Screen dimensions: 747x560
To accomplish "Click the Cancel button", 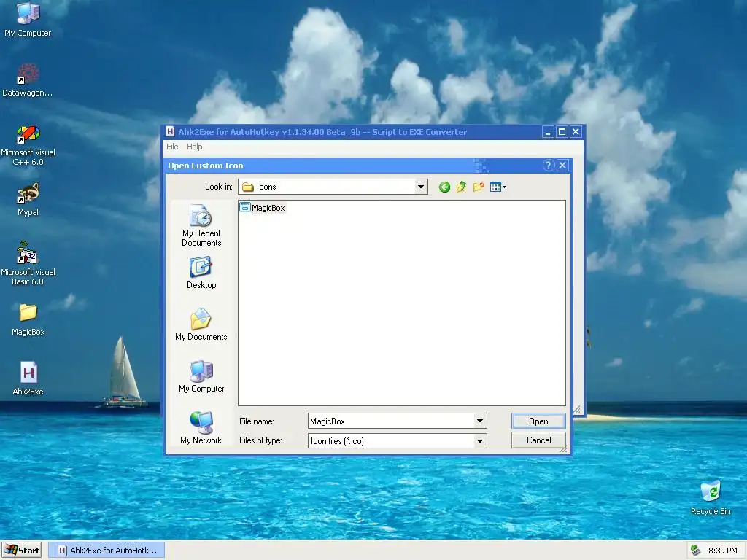I will 538,440.
